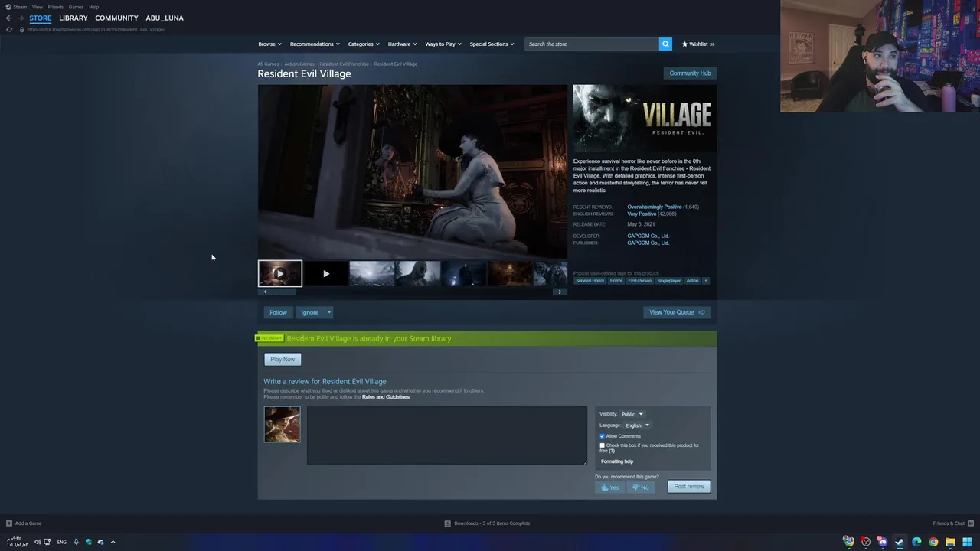Open the Games menu
The image size is (980, 551).
coord(76,7)
